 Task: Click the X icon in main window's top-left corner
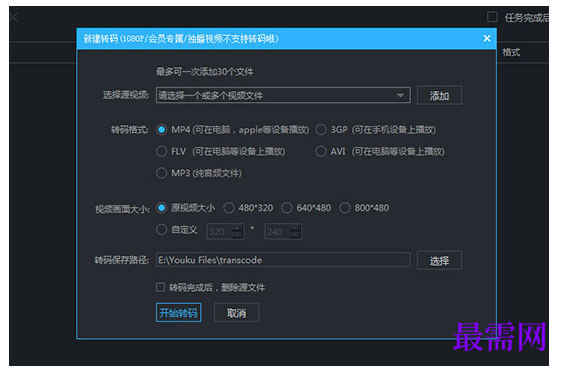(14, 17)
